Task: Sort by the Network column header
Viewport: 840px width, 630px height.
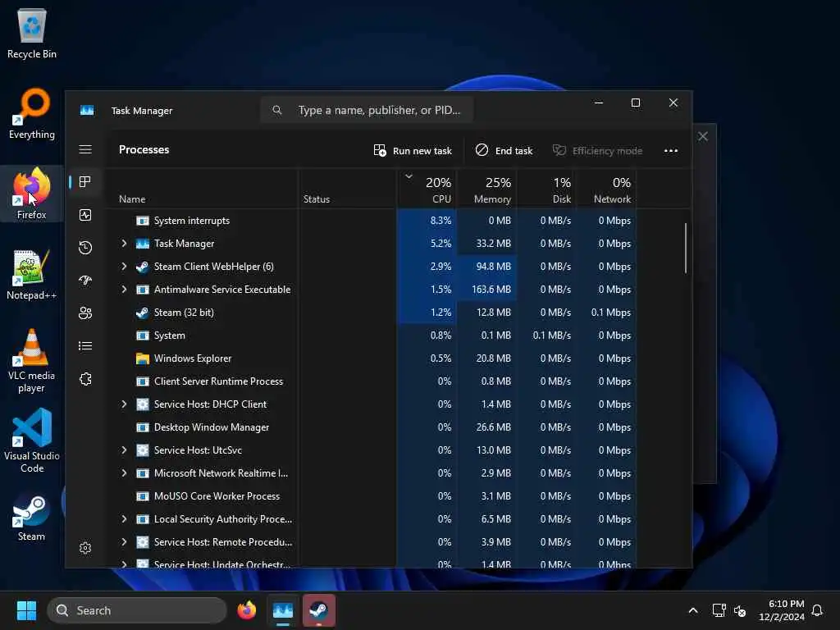Action: (606, 190)
